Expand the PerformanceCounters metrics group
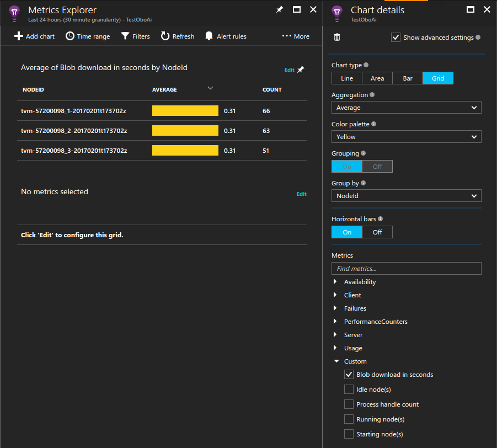Screen dimensions: 497x448 point(336,322)
